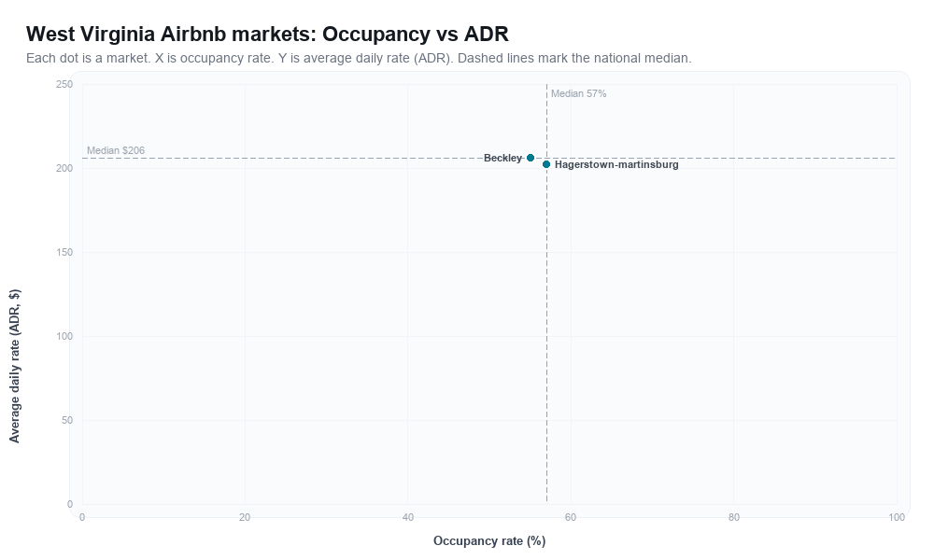Click the x-axis tick label 20

tap(245, 518)
